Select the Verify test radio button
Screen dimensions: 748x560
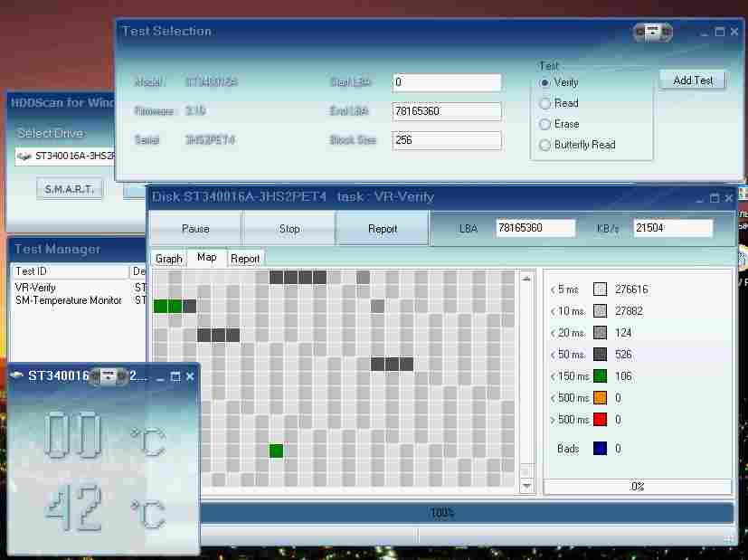pos(544,82)
